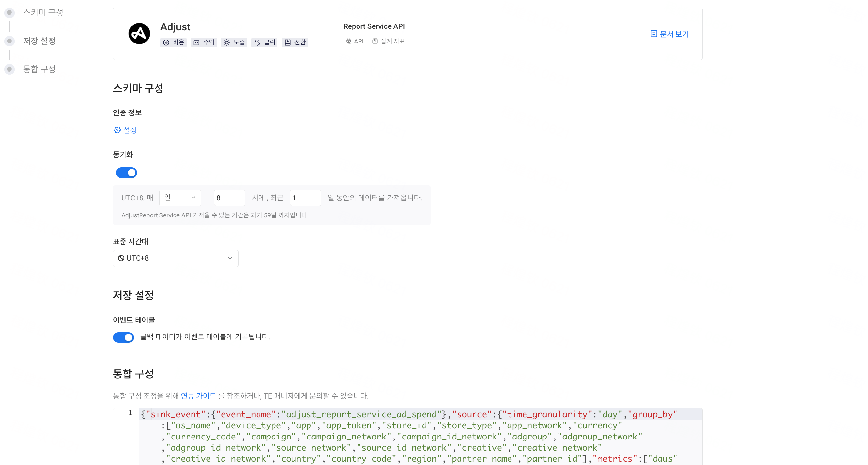Click the 전환 (conversion) badge icon
The image size is (868, 465).
coord(287,43)
